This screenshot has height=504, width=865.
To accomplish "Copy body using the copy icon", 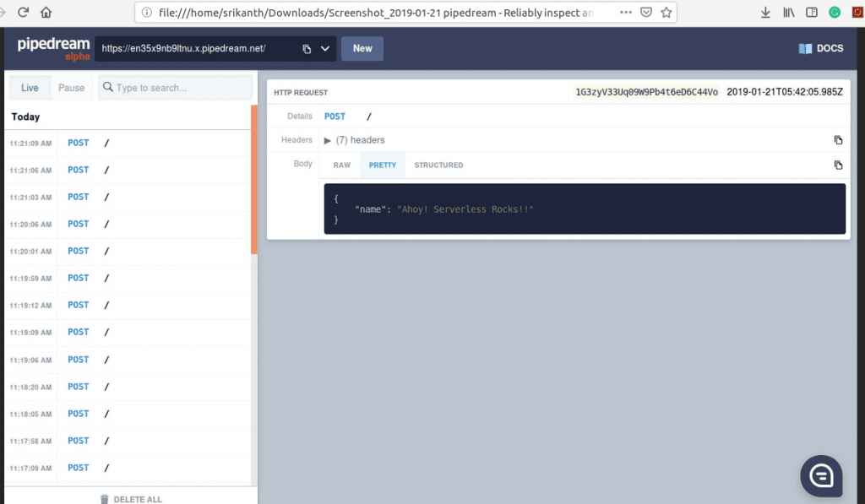I will (x=838, y=165).
